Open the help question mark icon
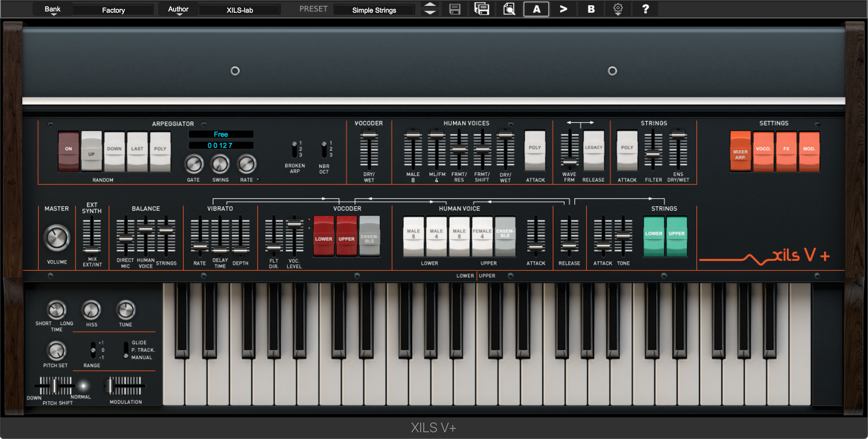Image resolution: width=868 pixels, height=439 pixels. point(646,9)
